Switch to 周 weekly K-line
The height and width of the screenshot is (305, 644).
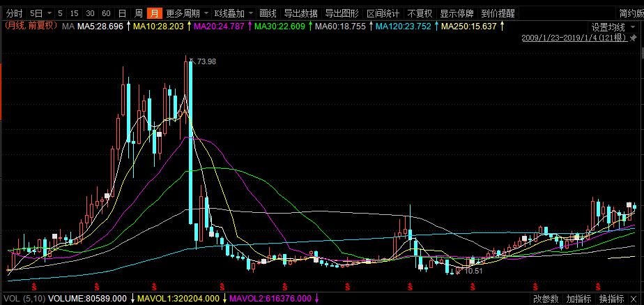(x=139, y=13)
